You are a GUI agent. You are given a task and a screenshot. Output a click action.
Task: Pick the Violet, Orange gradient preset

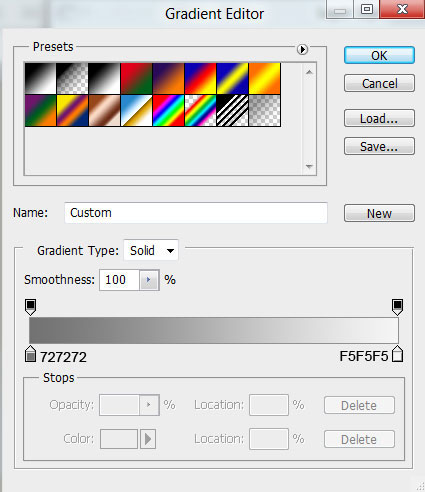coord(168,79)
